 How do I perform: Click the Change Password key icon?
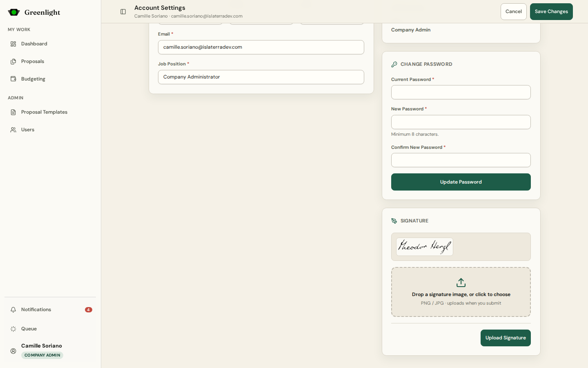pos(394,64)
